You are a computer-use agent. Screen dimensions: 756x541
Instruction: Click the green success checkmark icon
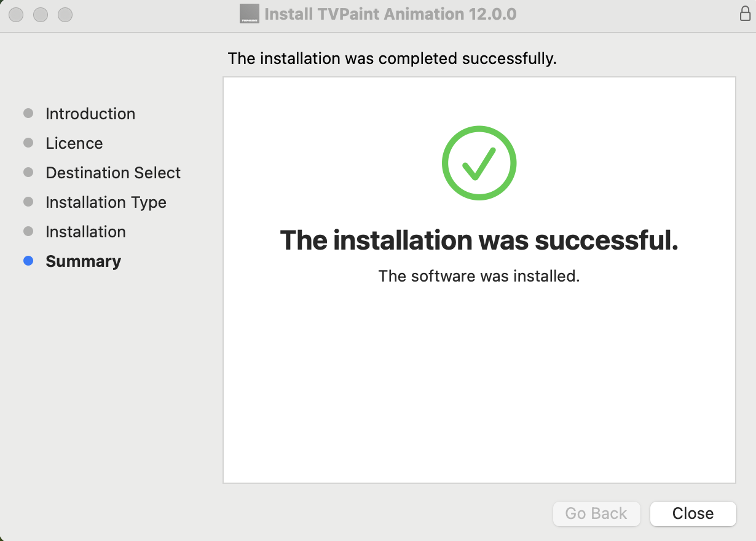pyautogui.click(x=479, y=162)
